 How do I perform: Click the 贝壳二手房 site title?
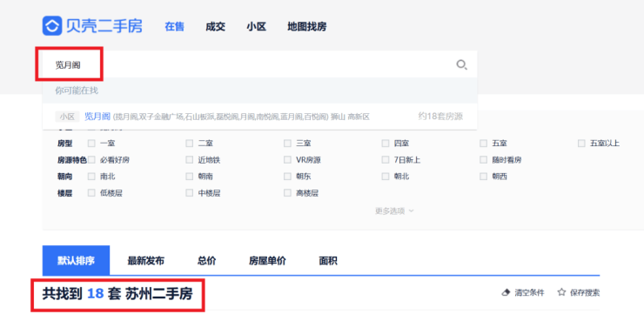104,26
